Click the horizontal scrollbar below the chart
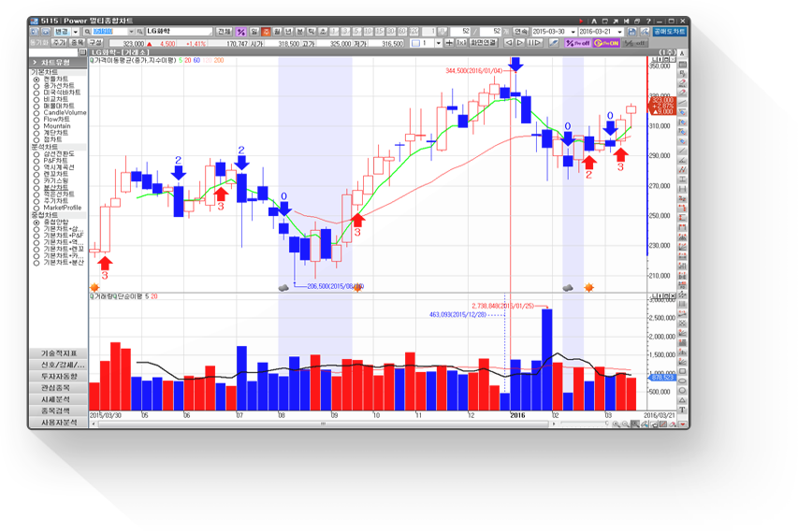The image size is (798, 532). point(323,424)
